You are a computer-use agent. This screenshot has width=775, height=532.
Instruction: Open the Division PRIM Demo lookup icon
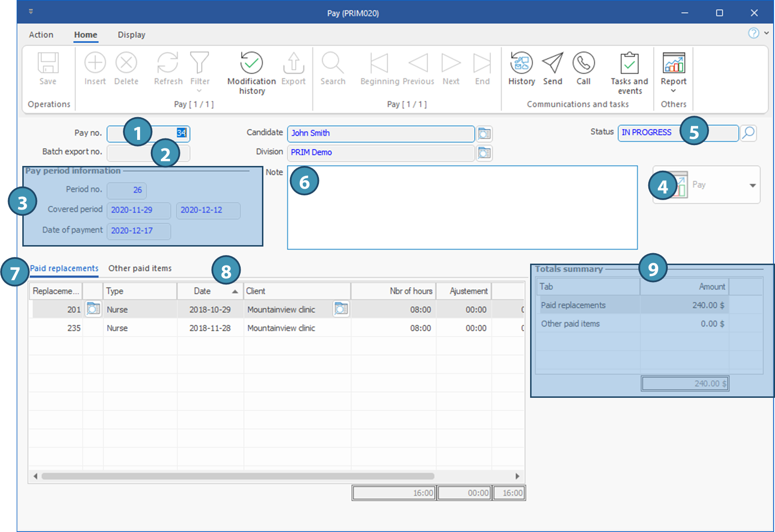(484, 153)
